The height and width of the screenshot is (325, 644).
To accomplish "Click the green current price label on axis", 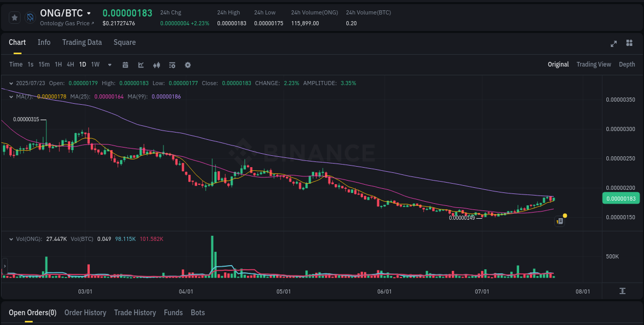I will pyautogui.click(x=621, y=198).
